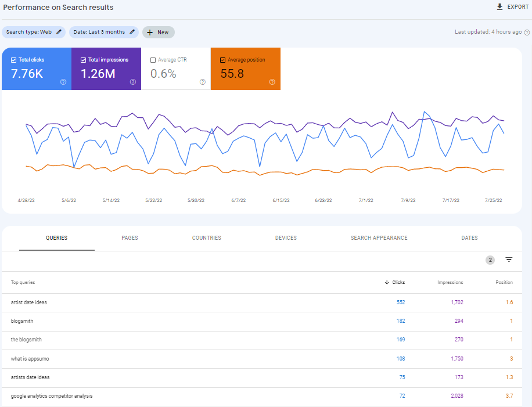Open help icon in Average CTR card
Screen dimensions: 532x407
click(x=203, y=82)
